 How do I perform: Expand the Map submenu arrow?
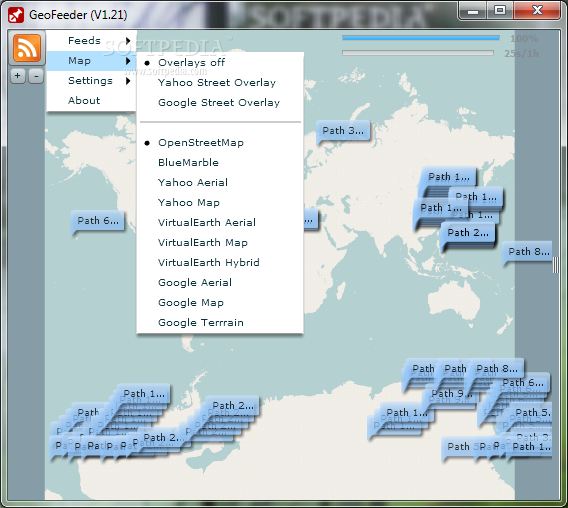[128, 61]
